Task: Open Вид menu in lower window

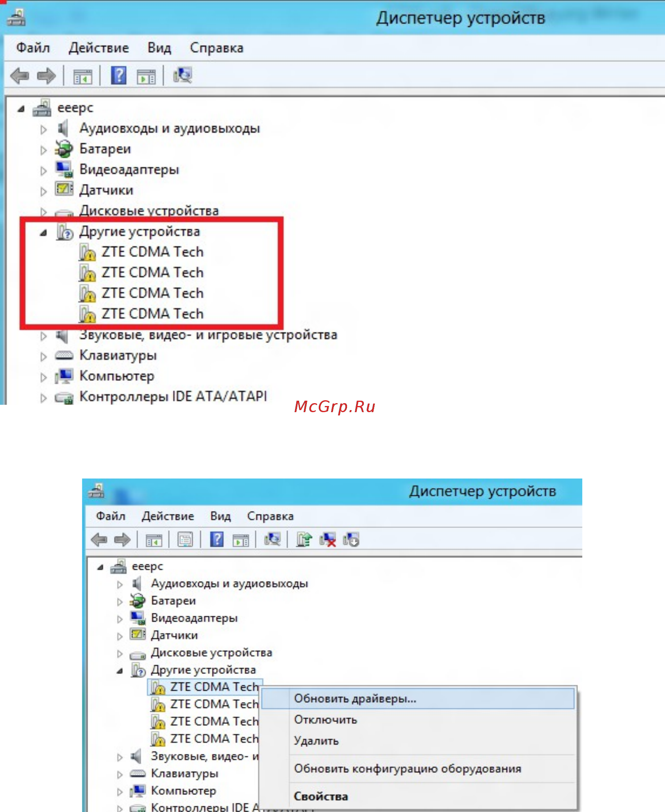Action: coord(221,516)
